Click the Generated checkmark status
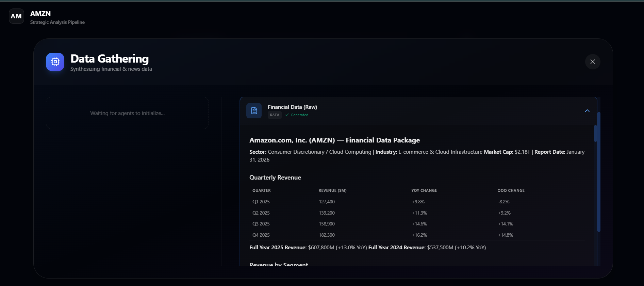The image size is (644, 286). click(297, 115)
